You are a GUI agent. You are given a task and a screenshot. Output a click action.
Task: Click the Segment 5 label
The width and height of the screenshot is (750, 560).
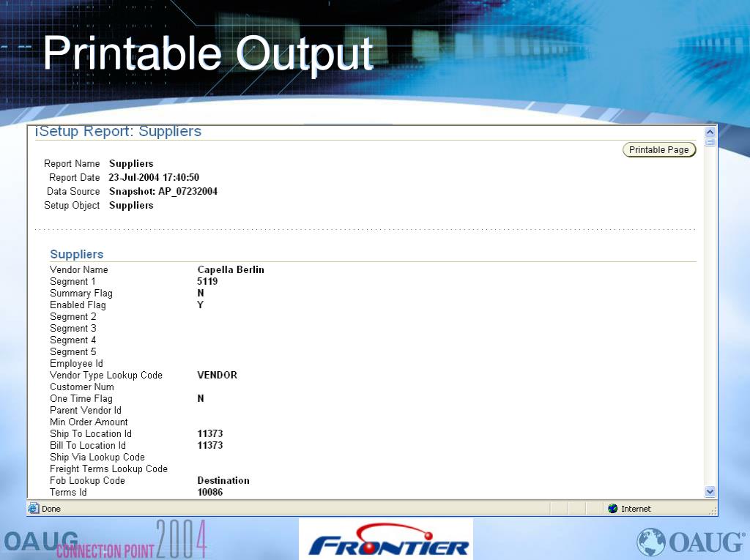tap(73, 351)
